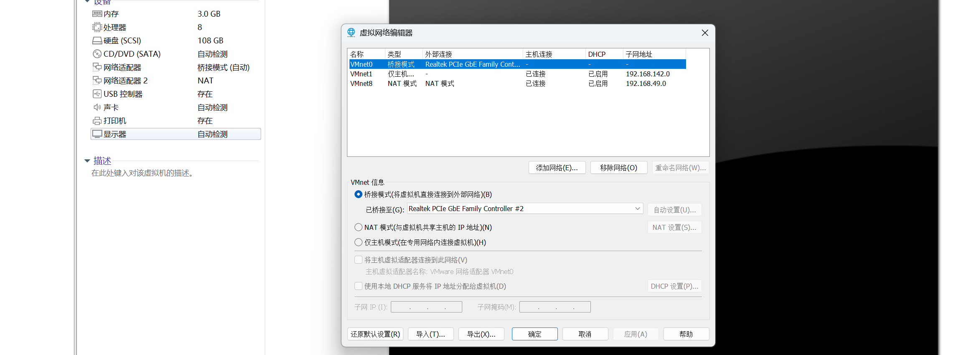This screenshot has width=980, height=355.
Task: Select the hard disk (SCSI) icon
Action: tap(97, 40)
